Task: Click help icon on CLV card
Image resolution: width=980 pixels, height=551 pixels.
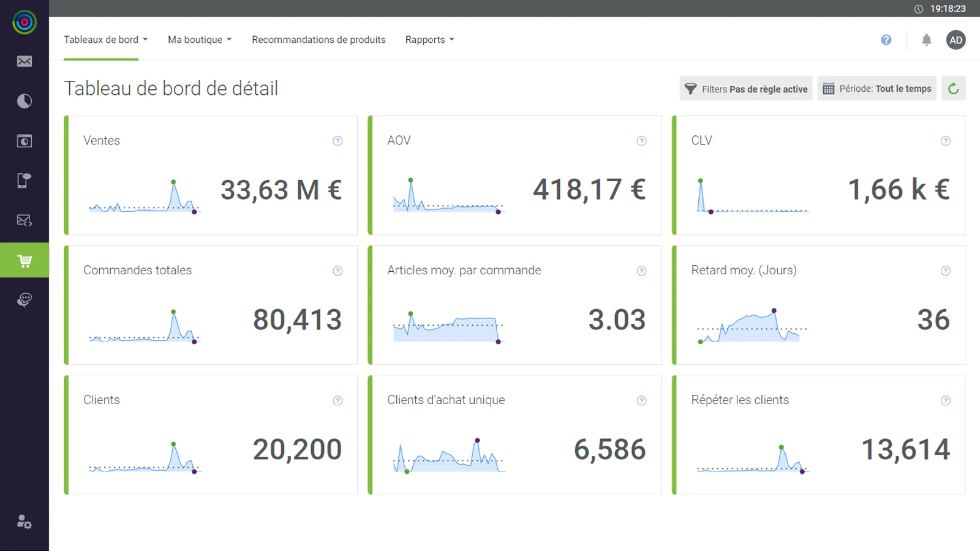Action: point(946,141)
